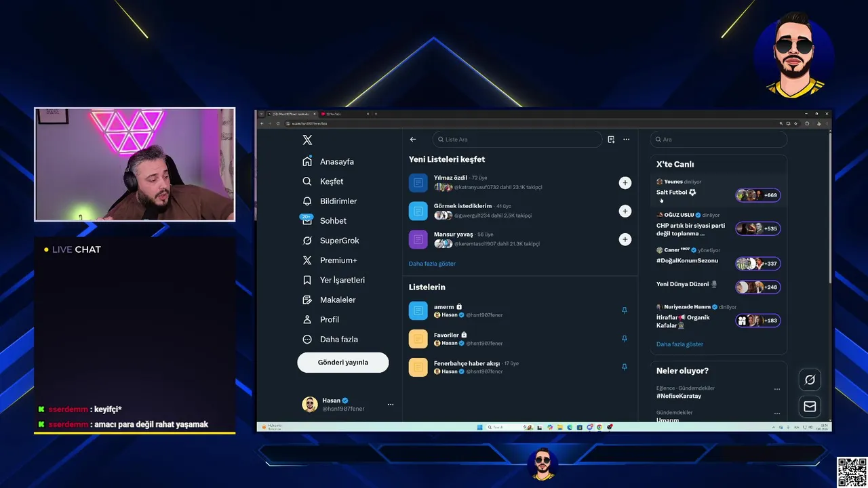This screenshot has height=488, width=868.
Task: Click the Favoriler yellow list icon
Action: [x=418, y=339]
